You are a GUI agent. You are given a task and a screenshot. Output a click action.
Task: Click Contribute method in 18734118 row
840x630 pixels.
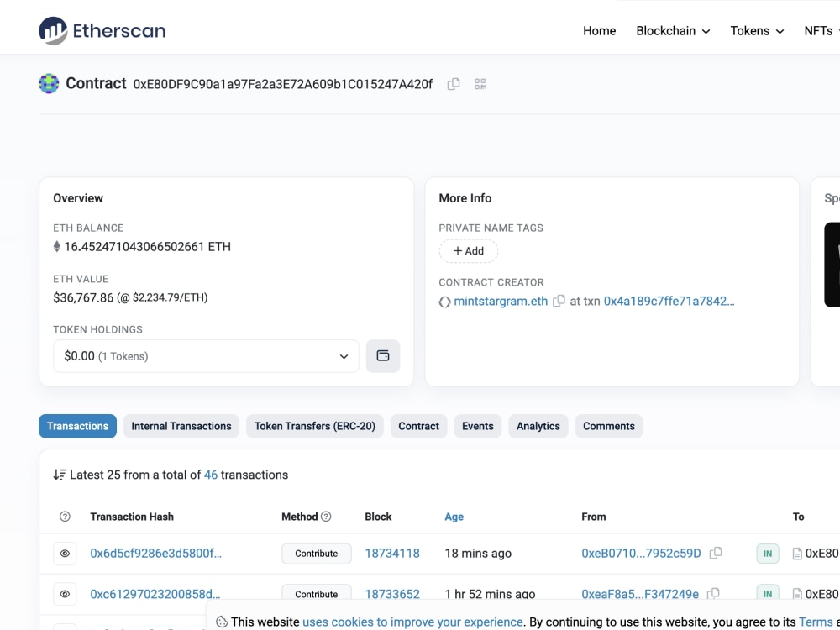[x=316, y=554]
